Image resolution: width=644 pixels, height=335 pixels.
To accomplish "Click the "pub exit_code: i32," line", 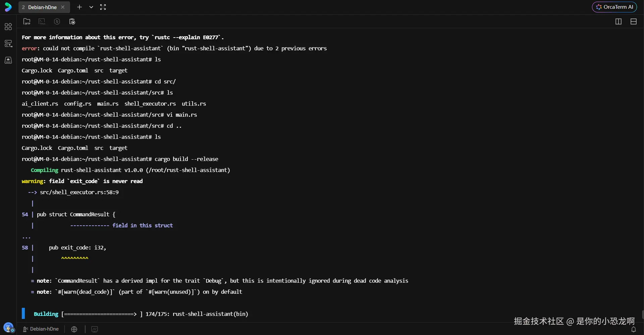I will pyautogui.click(x=77, y=247).
